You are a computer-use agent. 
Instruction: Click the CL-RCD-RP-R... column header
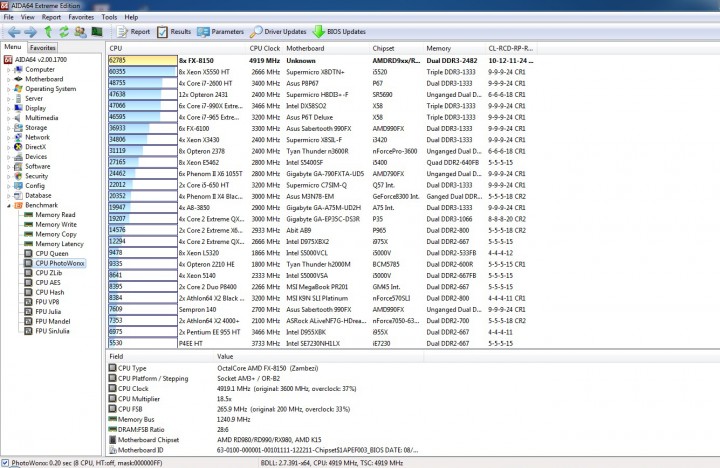(x=511, y=48)
